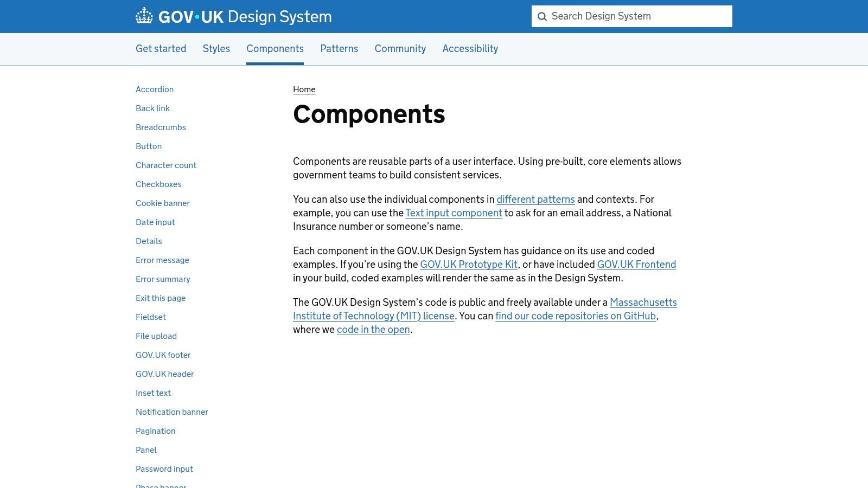This screenshot has height=488, width=868.
Task: Follow the different patterns link
Action: [x=535, y=200]
